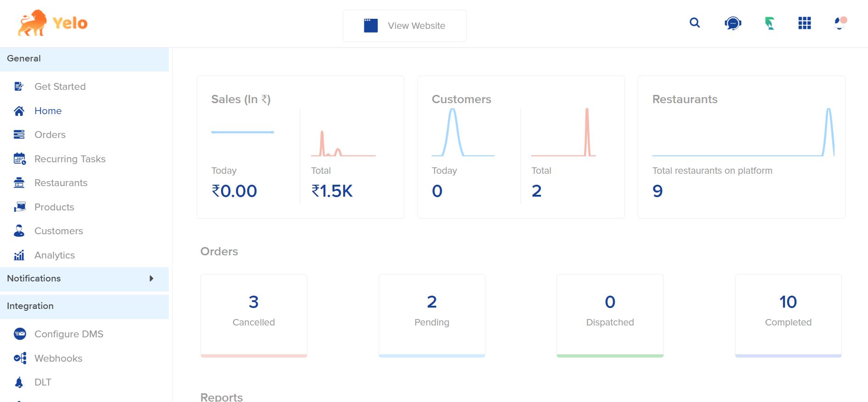The width and height of the screenshot is (868, 402).
Task: Open the user profile avatar icon
Action: (x=840, y=23)
